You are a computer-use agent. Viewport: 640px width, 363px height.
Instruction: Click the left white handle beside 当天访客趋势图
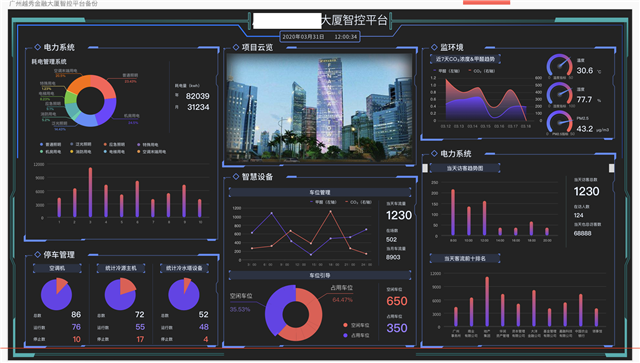(425, 168)
